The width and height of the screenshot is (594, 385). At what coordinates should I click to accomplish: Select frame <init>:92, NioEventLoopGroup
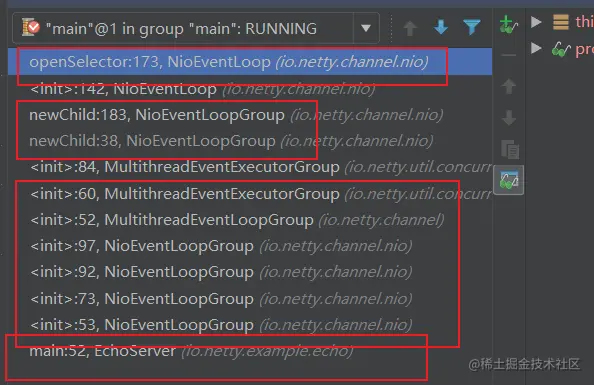coord(250,272)
